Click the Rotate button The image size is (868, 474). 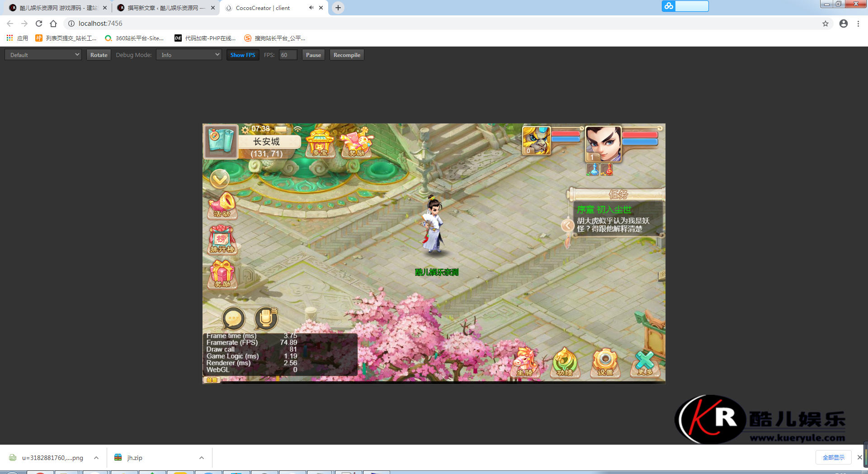pyautogui.click(x=99, y=55)
